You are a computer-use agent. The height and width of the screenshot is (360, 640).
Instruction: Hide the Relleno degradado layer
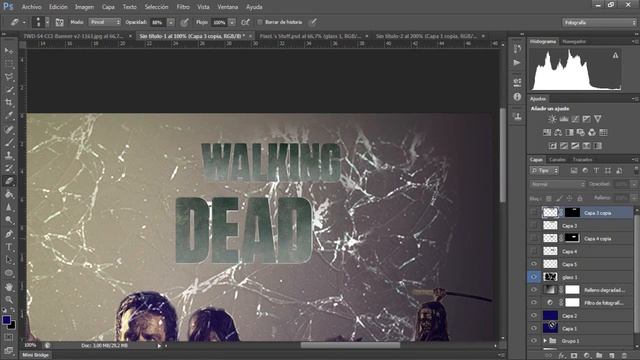coord(533,290)
